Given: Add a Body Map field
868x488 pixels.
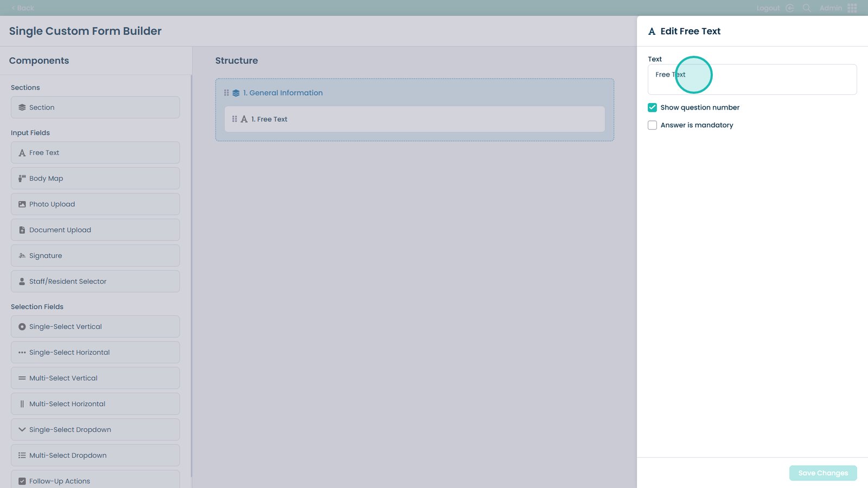Looking at the screenshot, I should (x=95, y=178).
